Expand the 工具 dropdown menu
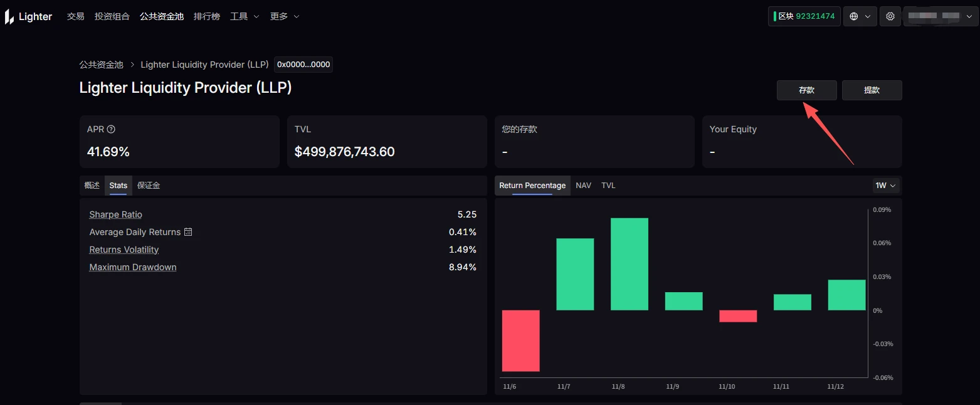980x405 pixels. tap(245, 16)
